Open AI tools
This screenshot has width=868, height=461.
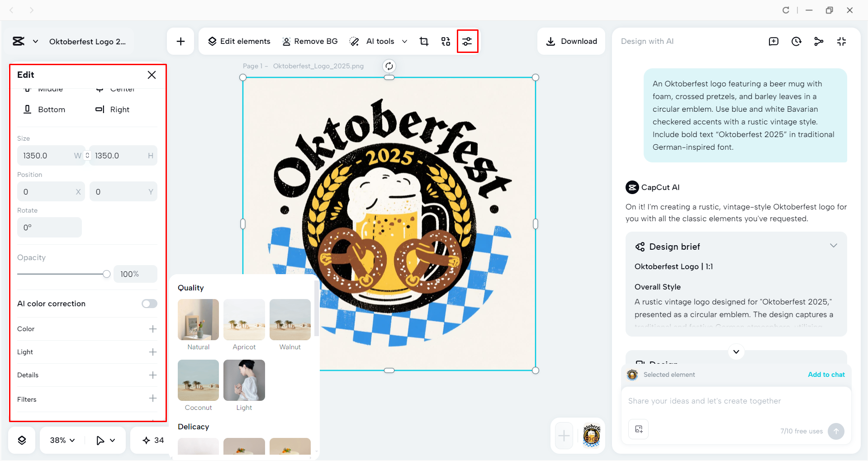pos(372,41)
